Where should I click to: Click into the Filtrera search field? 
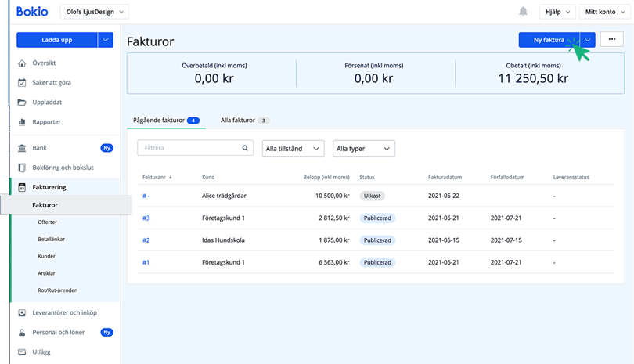(x=188, y=147)
